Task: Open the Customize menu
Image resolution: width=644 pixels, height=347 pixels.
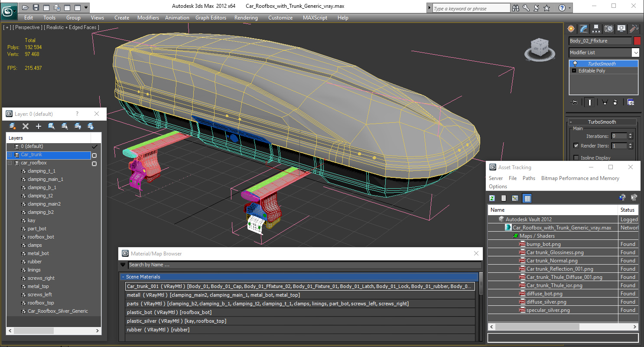Action: [280, 18]
